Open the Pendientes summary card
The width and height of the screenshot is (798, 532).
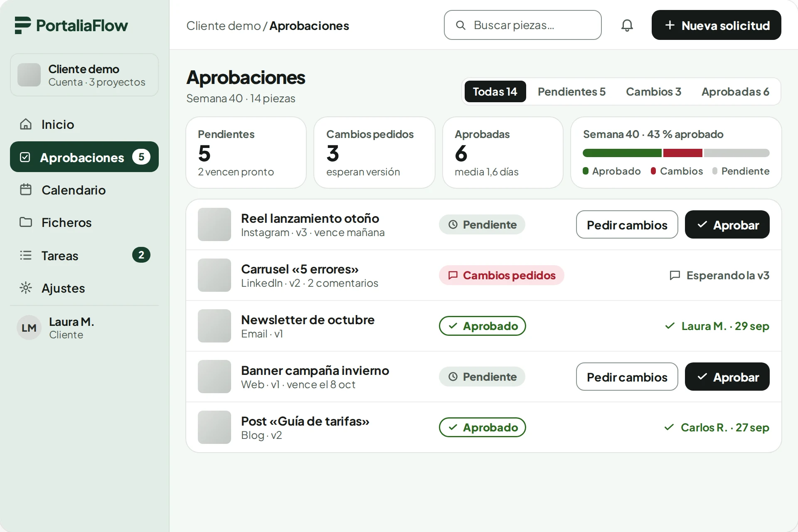246,153
